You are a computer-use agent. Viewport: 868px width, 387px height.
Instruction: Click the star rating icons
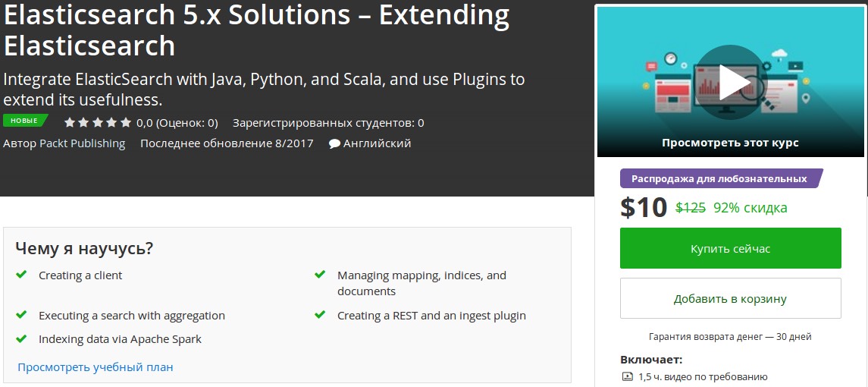tap(98, 123)
